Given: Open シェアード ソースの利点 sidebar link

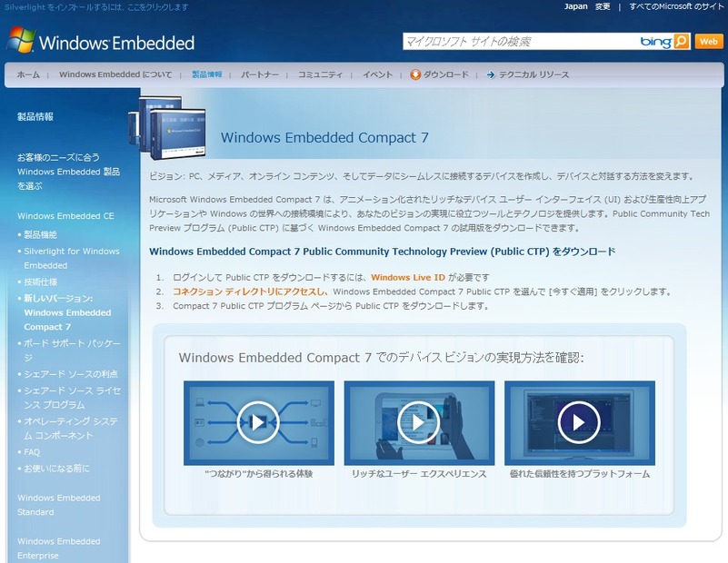Looking at the screenshot, I should tap(71, 374).
